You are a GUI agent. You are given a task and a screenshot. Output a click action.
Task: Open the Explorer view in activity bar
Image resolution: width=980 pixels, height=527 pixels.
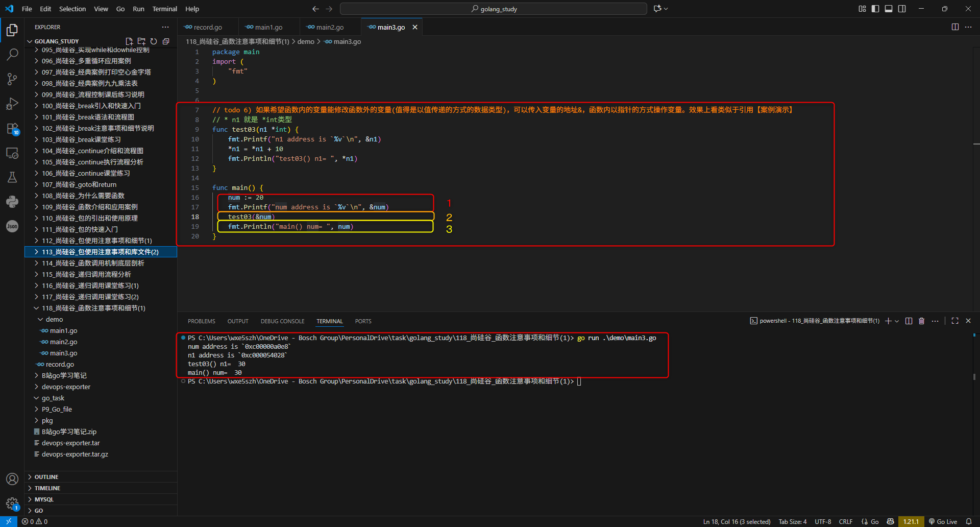click(x=12, y=30)
